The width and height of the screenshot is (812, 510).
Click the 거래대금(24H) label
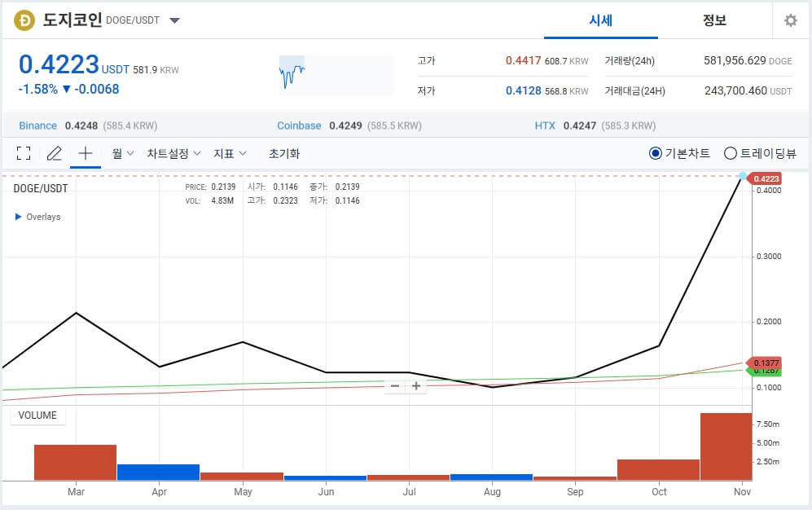coord(635,91)
